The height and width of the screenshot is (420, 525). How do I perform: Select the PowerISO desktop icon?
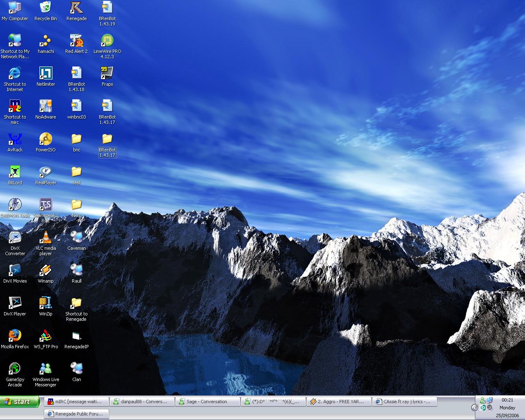tap(46, 139)
